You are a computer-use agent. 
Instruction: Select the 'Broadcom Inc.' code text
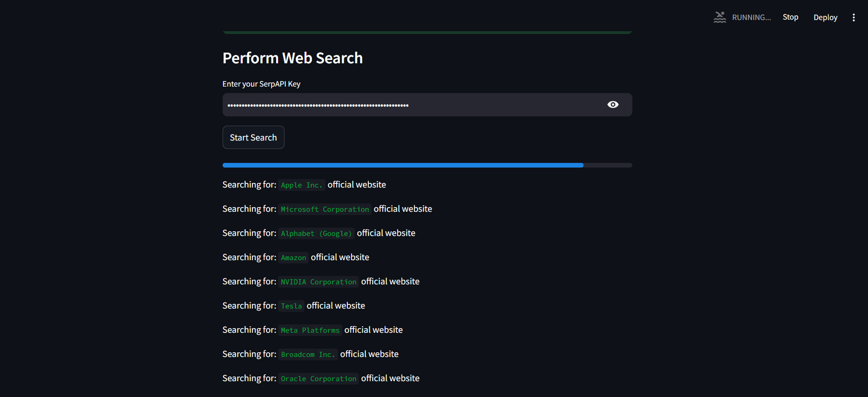308,355
